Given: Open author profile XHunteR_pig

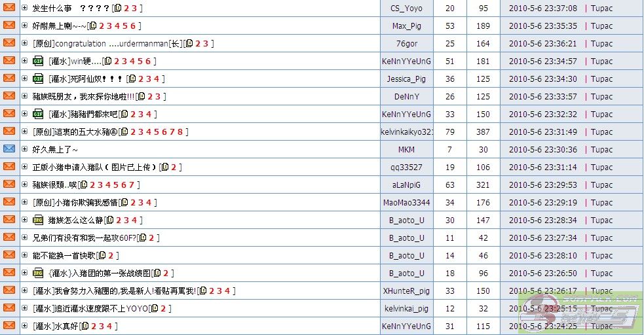Looking at the screenshot, I should pyautogui.click(x=406, y=291).
